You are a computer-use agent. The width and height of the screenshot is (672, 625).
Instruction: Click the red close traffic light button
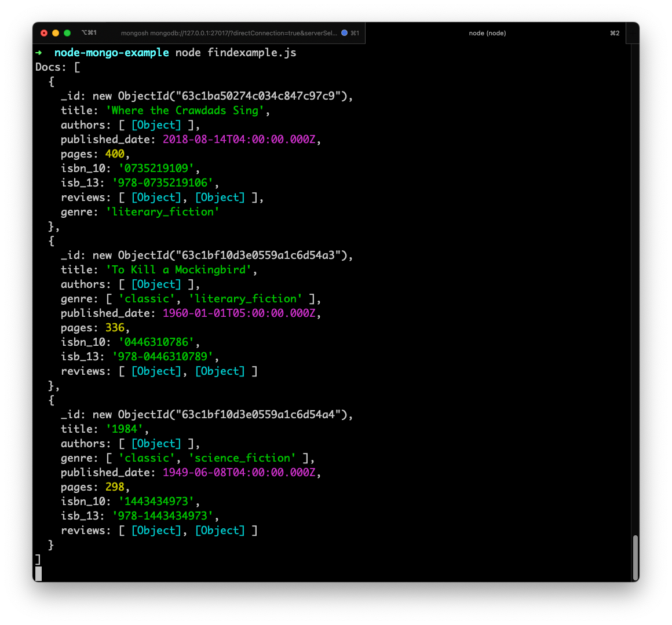click(x=44, y=33)
